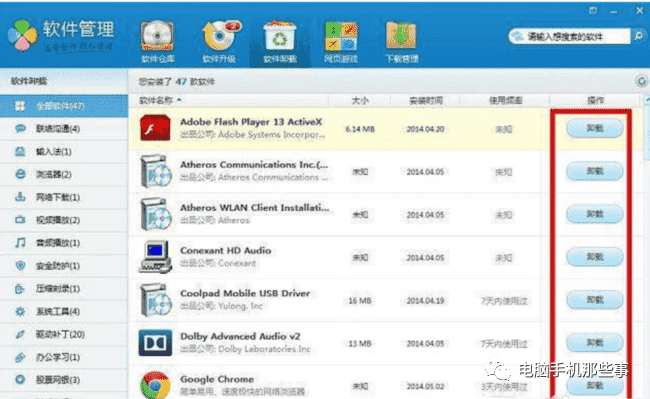Select 股票网银(3) stocks banking category
This screenshot has width=650, height=399.
coord(64,380)
